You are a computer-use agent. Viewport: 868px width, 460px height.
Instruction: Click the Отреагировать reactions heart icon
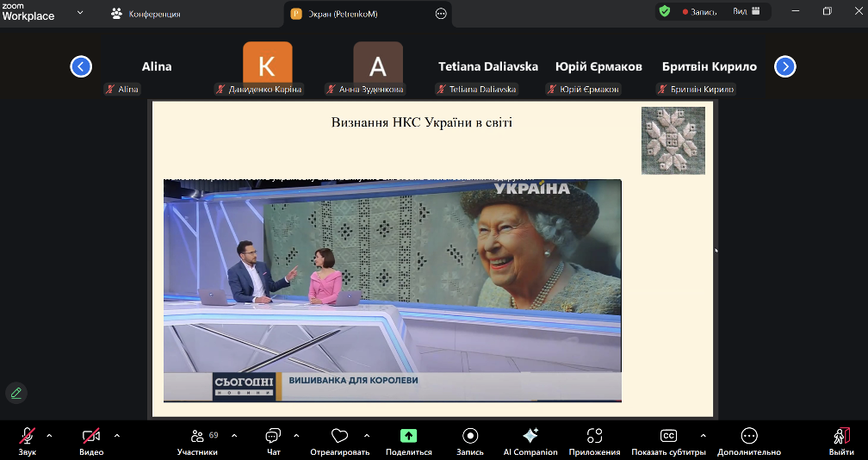tap(339, 437)
